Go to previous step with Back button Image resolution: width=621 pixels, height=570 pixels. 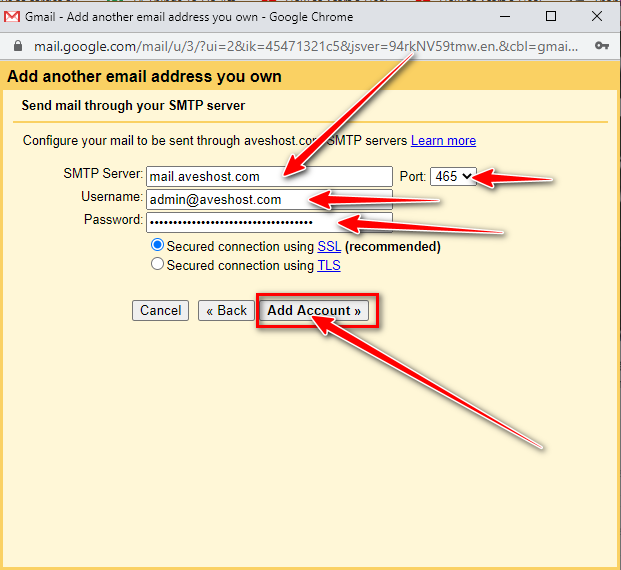tap(226, 311)
